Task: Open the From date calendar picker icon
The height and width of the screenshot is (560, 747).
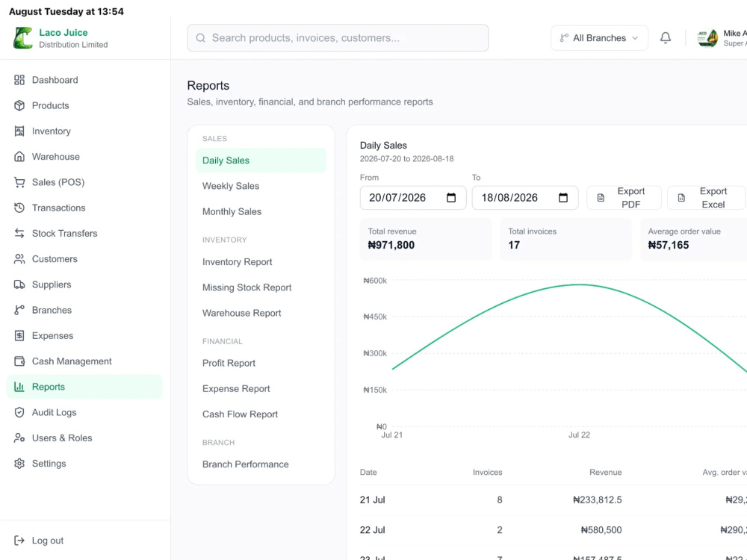Action: pyautogui.click(x=451, y=198)
